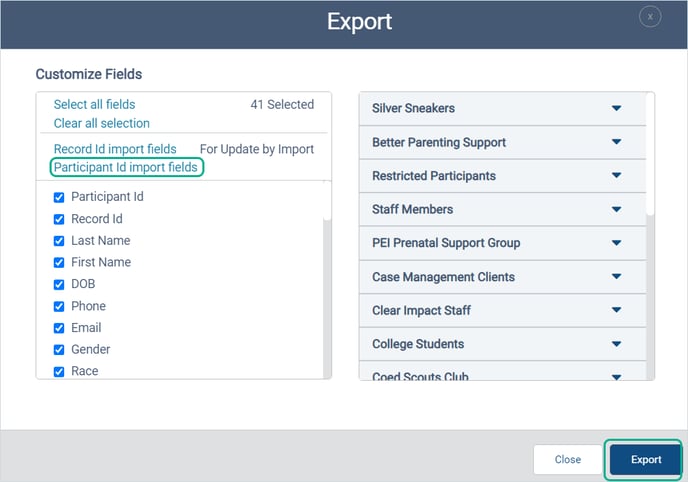Click Select all fields link
The width and height of the screenshot is (688, 482).
click(x=94, y=104)
